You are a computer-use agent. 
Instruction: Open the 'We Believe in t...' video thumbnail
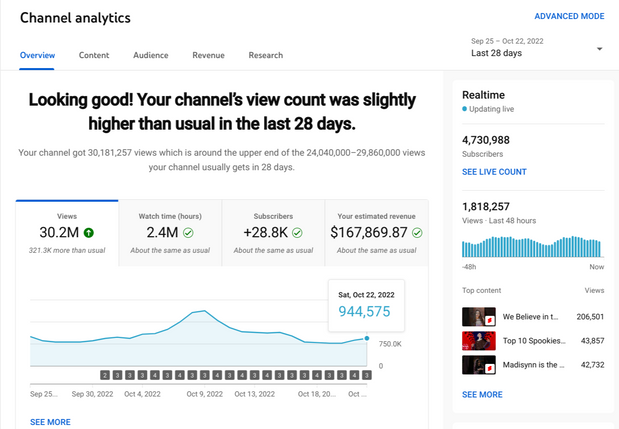(x=479, y=317)
